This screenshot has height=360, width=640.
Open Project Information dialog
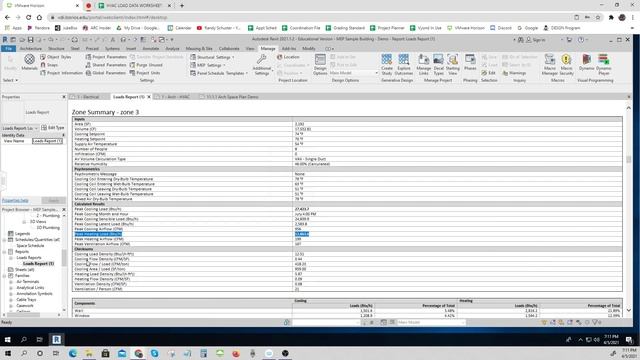61,73
